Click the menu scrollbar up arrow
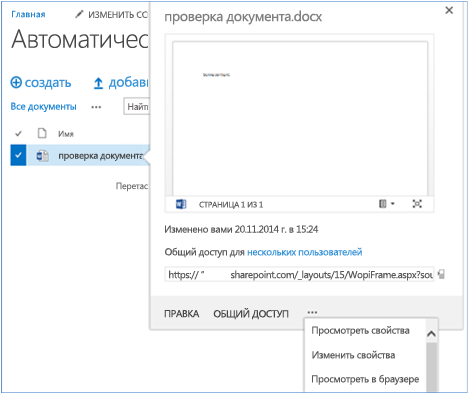 (x=431, y=334)
